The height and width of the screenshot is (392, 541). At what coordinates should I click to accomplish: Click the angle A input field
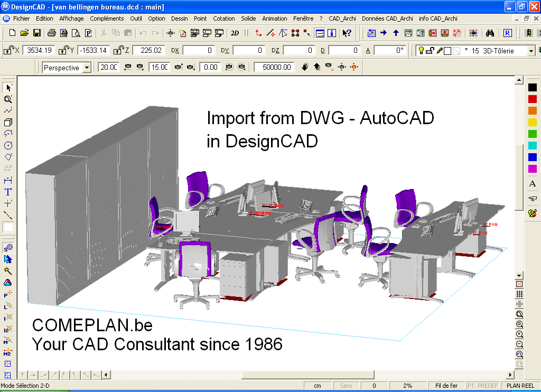pos(390,50)
